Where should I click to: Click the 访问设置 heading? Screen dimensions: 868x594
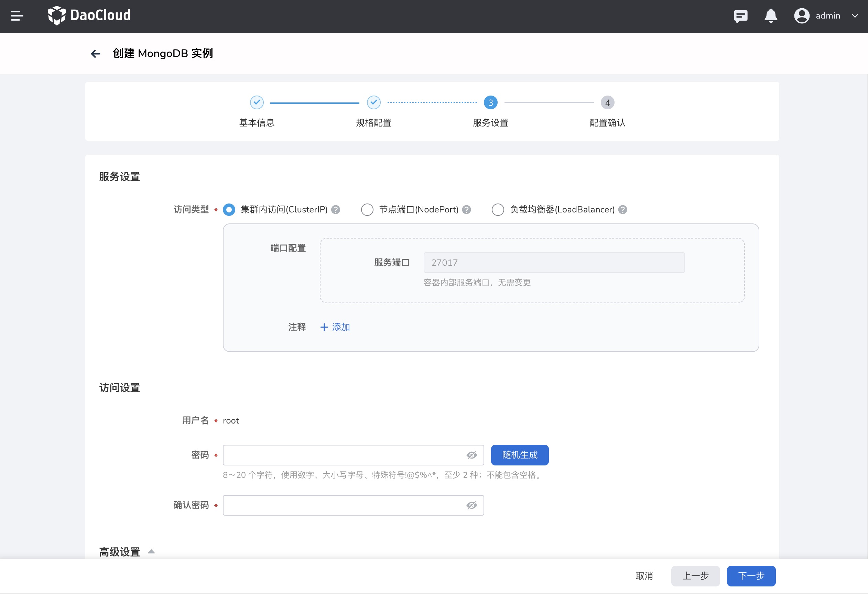[x=120, y=388]
